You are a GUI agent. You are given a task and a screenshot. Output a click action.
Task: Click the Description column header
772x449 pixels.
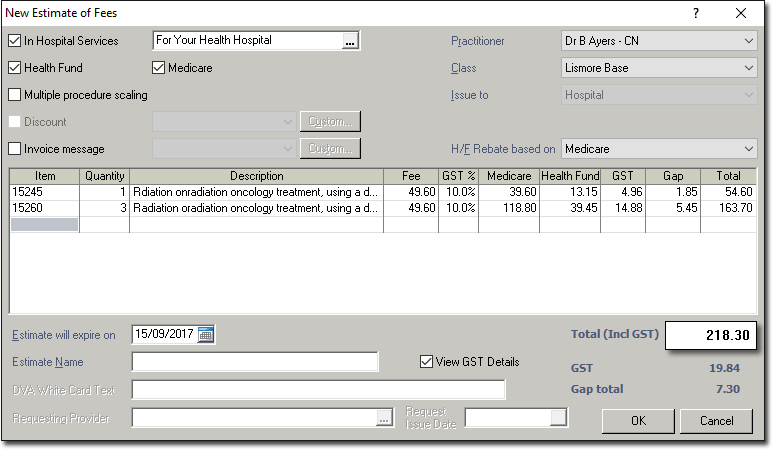pos(257,176)
